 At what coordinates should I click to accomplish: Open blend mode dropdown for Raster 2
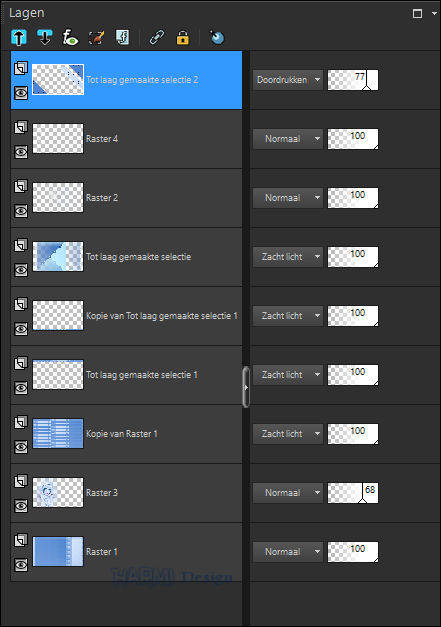287,198
